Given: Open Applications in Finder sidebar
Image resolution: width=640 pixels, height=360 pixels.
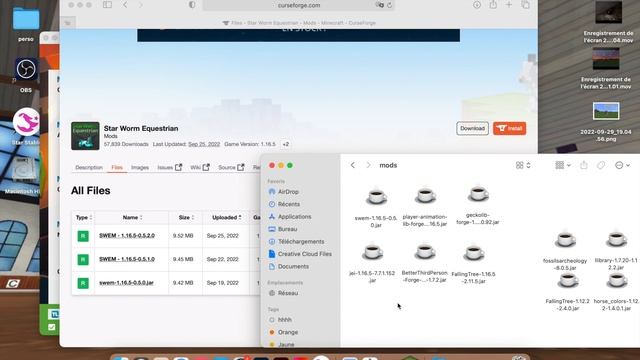Looking at the screenshot, I should point(290,217).
